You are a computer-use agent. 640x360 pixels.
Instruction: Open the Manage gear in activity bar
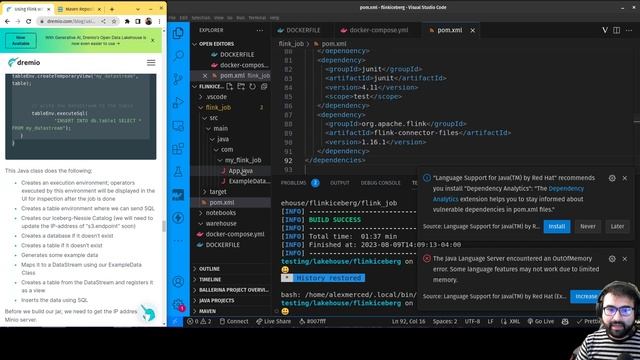point(178,304)
